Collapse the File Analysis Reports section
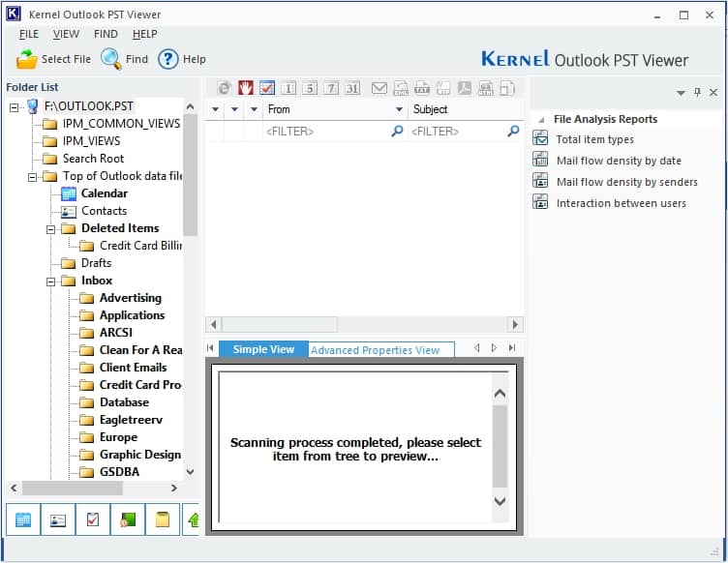728x563 pixels. pyautogui.click(x=541, y=120)
